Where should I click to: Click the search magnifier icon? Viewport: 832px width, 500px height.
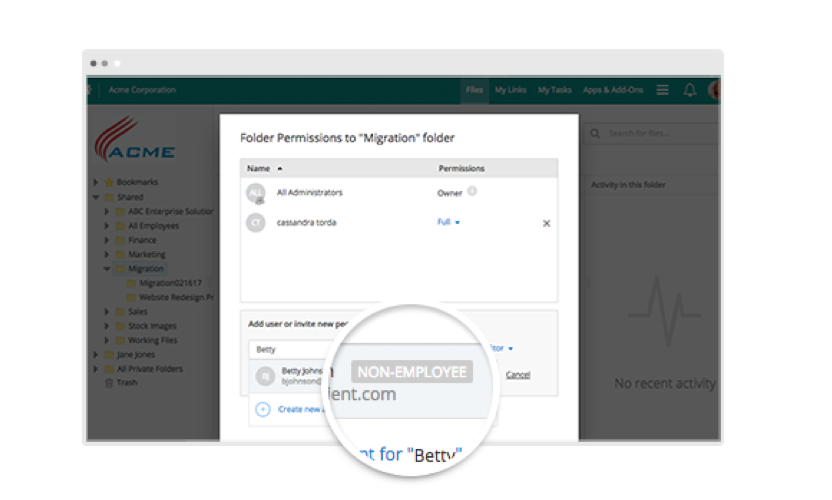coord(595,133)
